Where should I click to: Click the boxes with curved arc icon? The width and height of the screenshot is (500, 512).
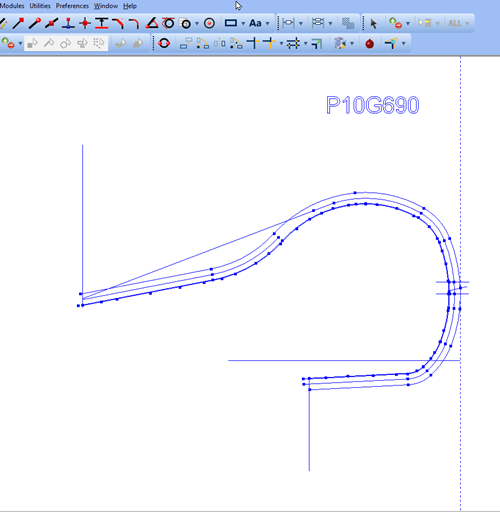(x=203, y=43)
